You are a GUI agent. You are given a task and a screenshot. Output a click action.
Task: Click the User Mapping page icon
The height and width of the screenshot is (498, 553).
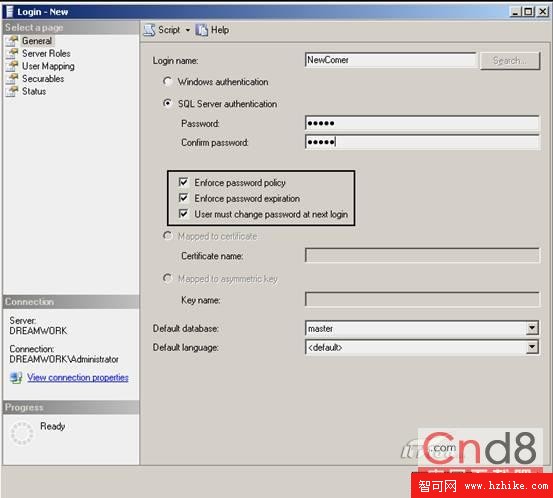point(12,66)
